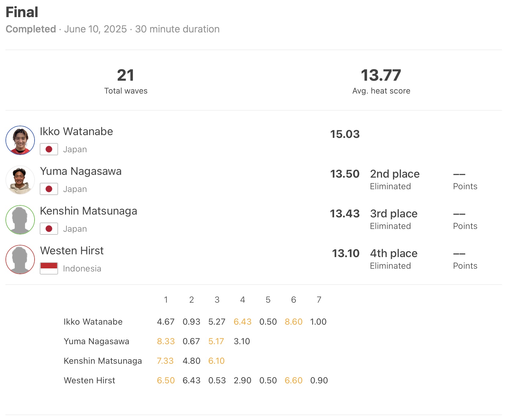The image size is (508, 420).
Task: Select Ikko Watanabe's 8.60 wave score
Action: (x=293, y=322)
